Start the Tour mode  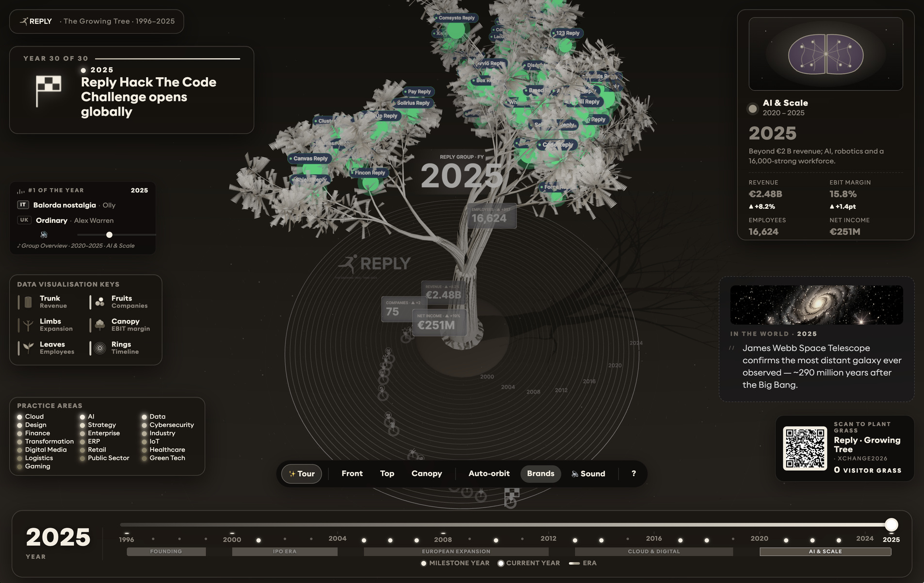[301, 474]
